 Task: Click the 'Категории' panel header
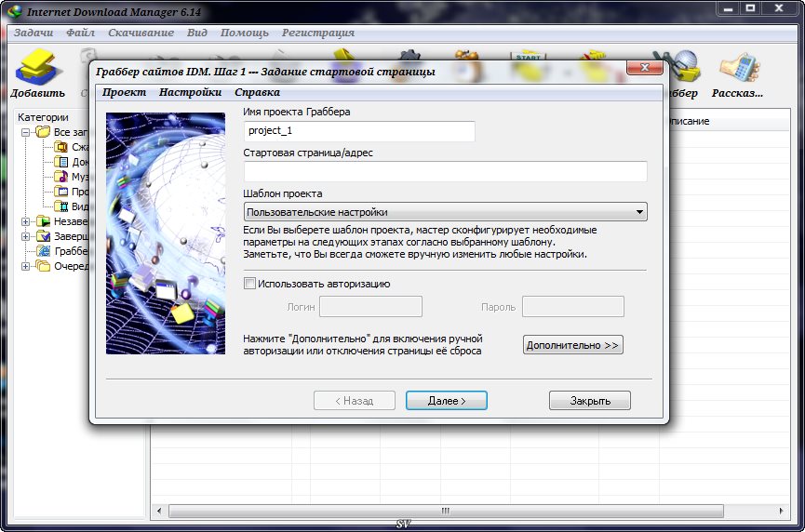click(x=43, y=117)
